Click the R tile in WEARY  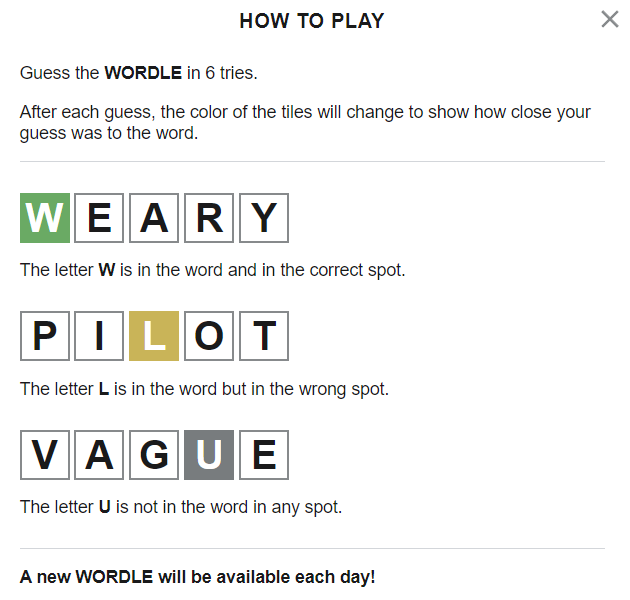click(x=209, y=218)
